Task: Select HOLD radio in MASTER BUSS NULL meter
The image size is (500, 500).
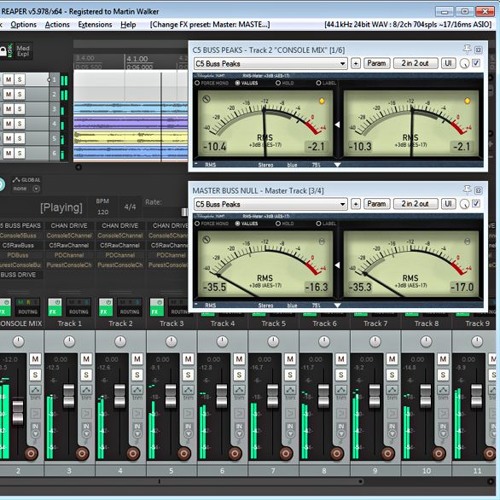Action: pos(278,223)
